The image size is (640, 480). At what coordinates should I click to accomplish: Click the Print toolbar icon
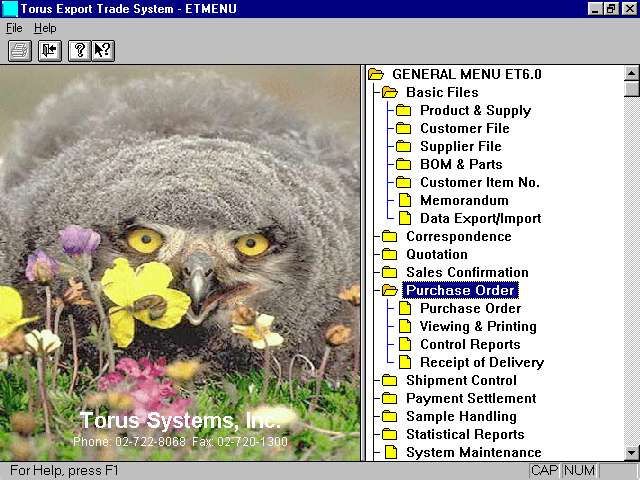pyautogui.click(x=20, y=51)
